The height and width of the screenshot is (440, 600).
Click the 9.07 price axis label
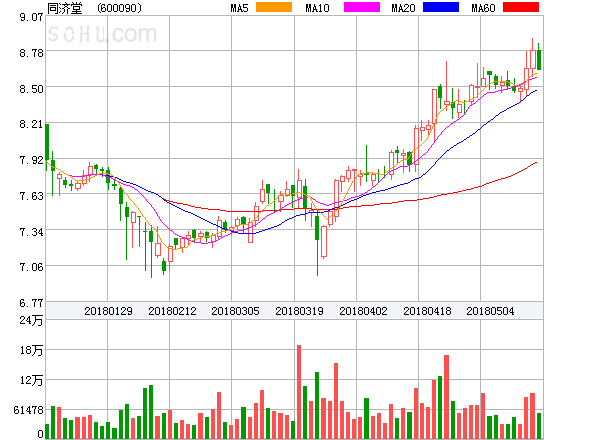coord(31,17)
